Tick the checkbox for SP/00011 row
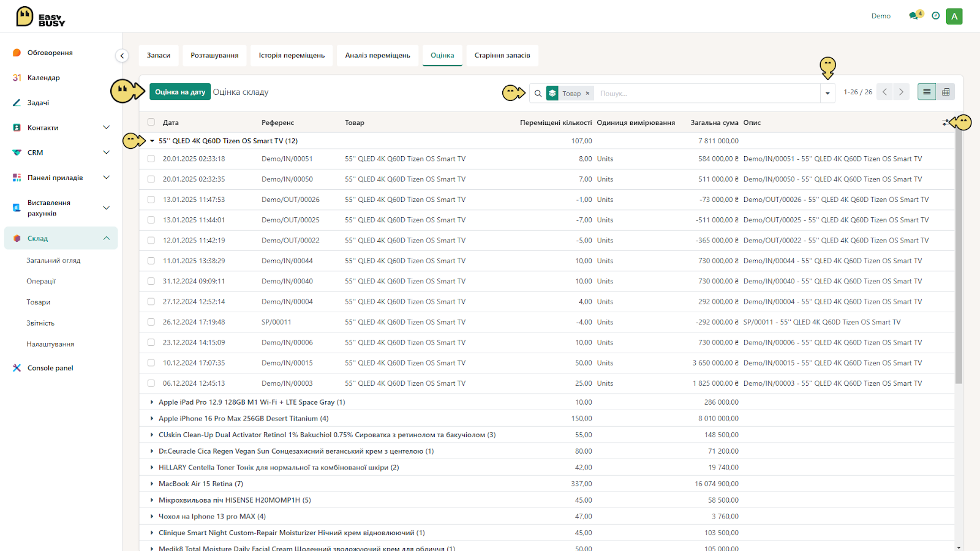Screen dimensions: 980x551 [151, 322]
